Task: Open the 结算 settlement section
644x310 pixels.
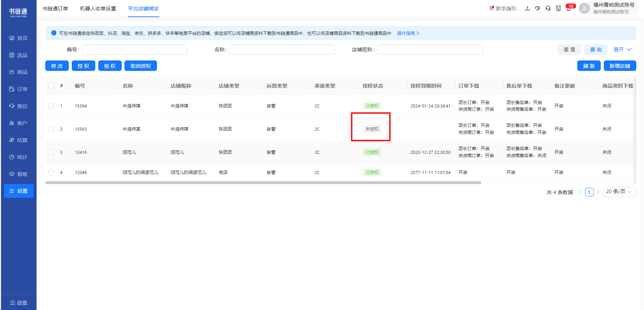Action: click(x=18, y=140)
